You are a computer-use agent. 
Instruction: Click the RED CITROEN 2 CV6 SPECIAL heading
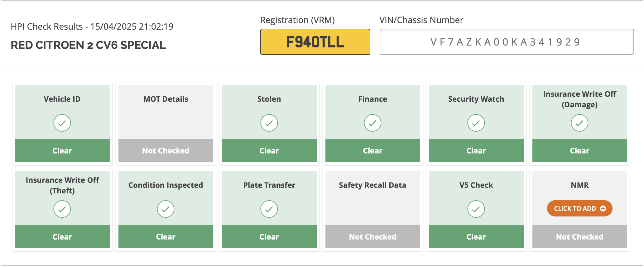[88, 45]
